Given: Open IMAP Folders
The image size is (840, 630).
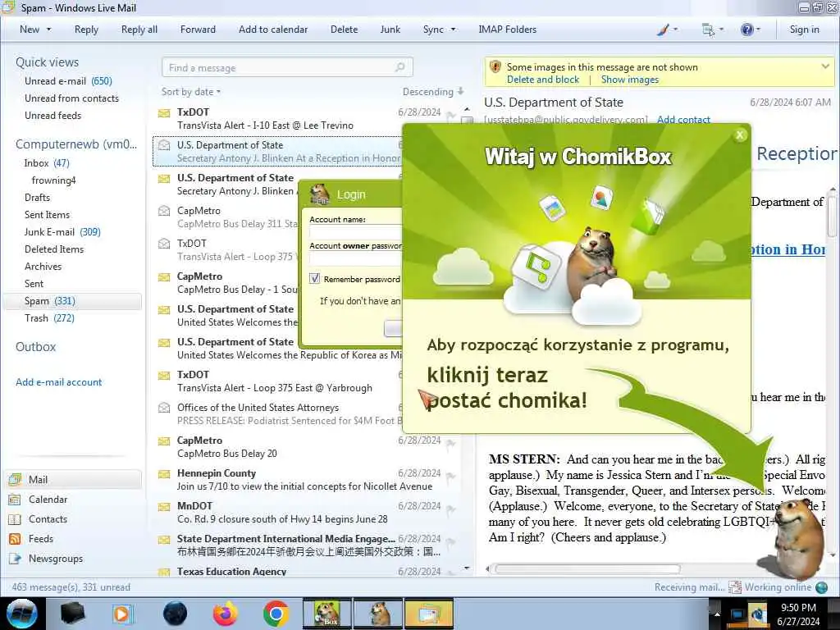Looking at the screenshot, I should click(x=507, y=30).
